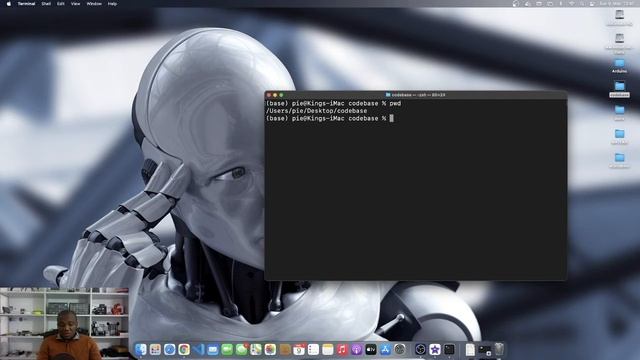Open the document stack in Dock
The image size is (640, 360).
pyautogui.click(x=470, y=349)
